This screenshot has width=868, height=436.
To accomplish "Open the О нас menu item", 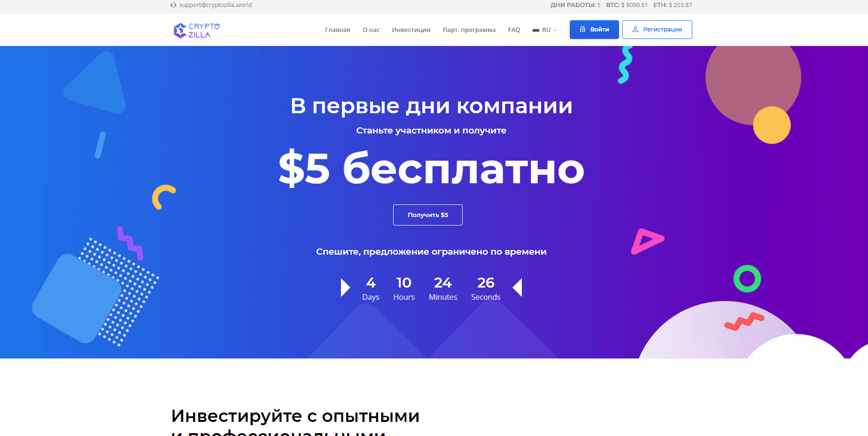I will point(371,30).
